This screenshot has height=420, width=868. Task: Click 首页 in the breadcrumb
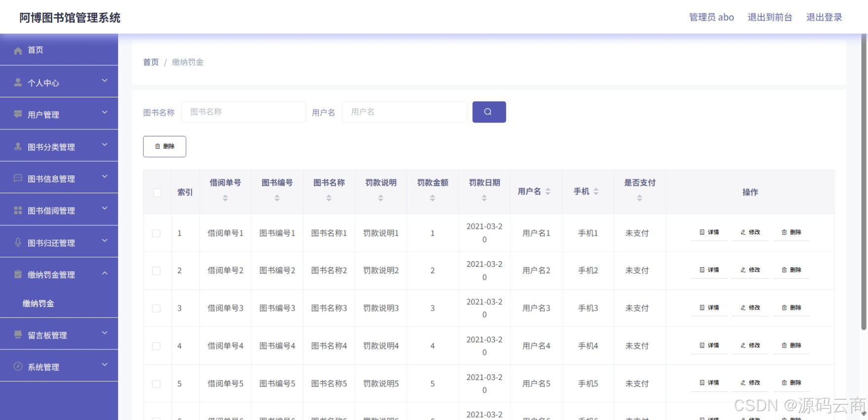coord(151,62)
